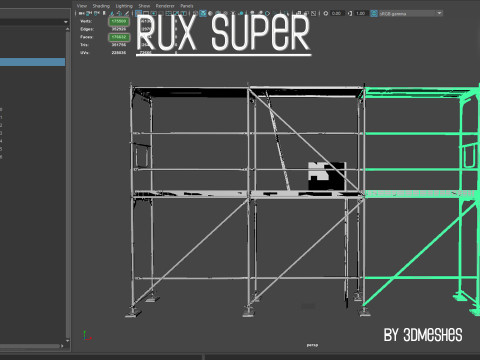480x360 pixels.
Task: Click Use Default Material icon
Action: [211, 13]
